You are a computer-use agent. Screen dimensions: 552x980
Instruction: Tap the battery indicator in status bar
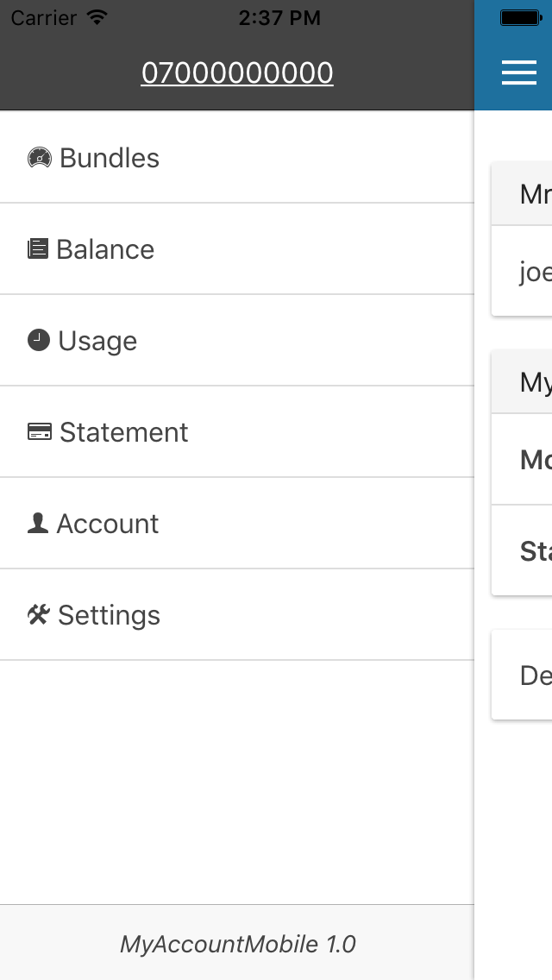tap(521, 18)
